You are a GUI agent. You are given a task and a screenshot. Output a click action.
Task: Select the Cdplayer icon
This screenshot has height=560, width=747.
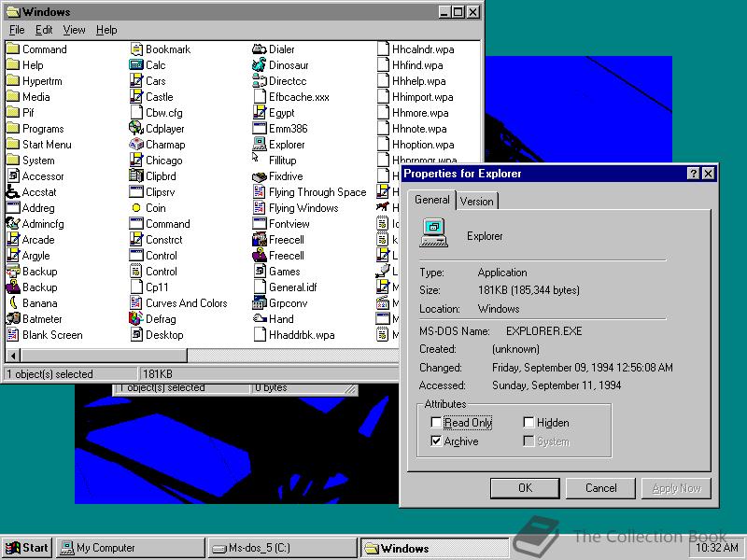pyautogui.click(x=136, y=128)
